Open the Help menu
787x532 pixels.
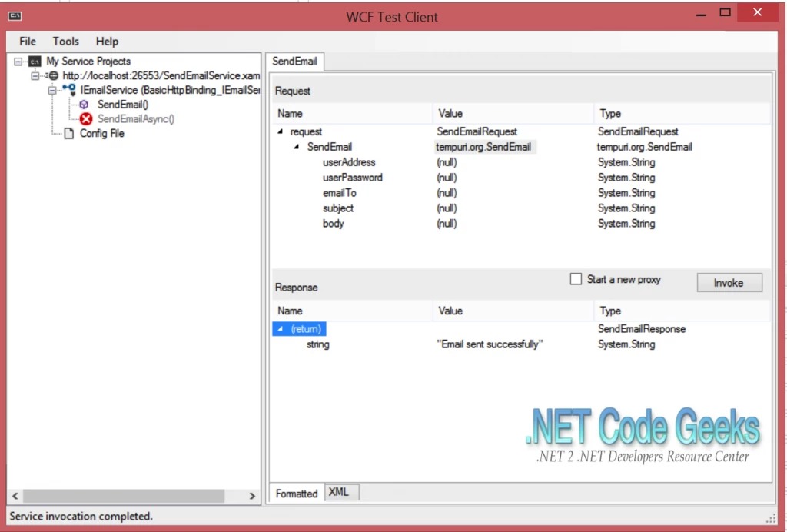coord(107,42)
